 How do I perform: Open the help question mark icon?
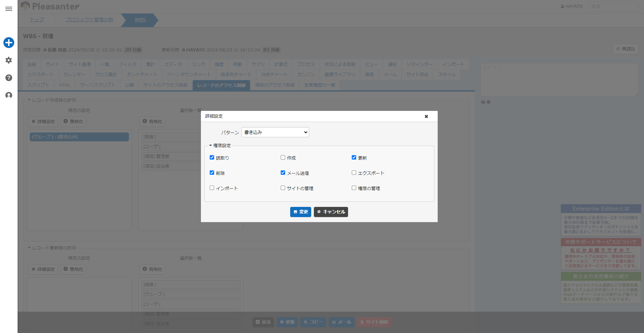[x=9, y=78]
